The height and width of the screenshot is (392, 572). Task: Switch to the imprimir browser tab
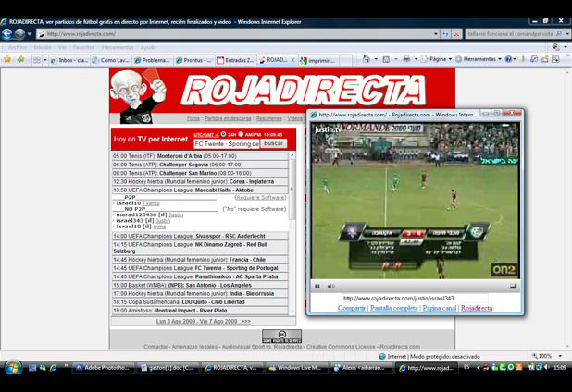point(318,60)
